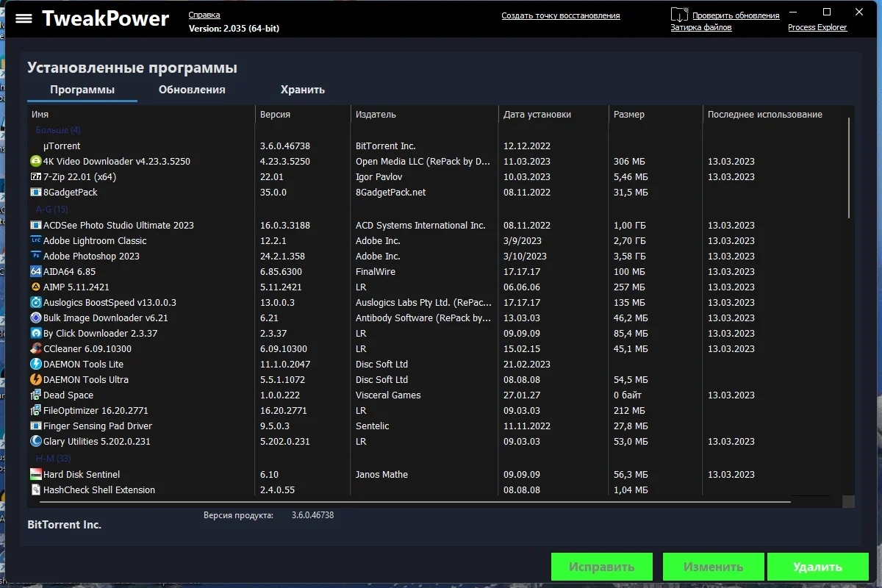Click the HashCheck Shell Extension icon
The image size is (882, 588).
(x=36, y=490)
